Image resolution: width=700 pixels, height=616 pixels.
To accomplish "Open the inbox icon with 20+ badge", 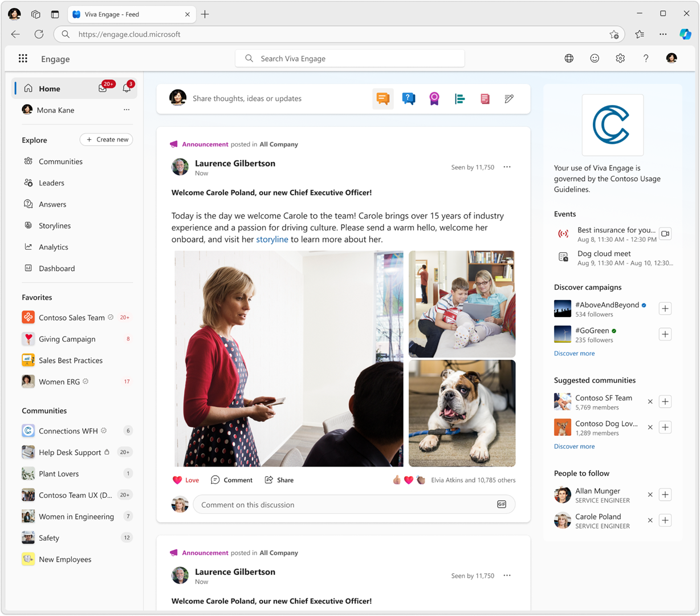I will tap(103, 88).
